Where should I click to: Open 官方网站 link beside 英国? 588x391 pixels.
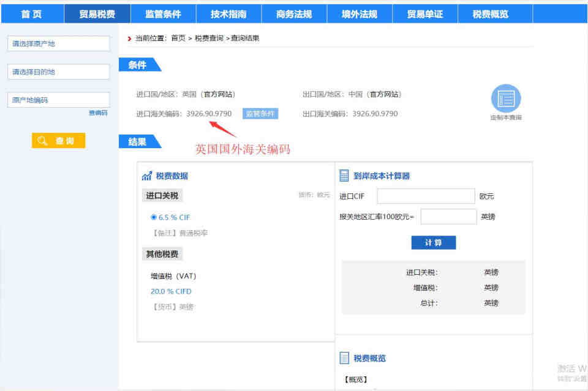click(x=217, y=94)
